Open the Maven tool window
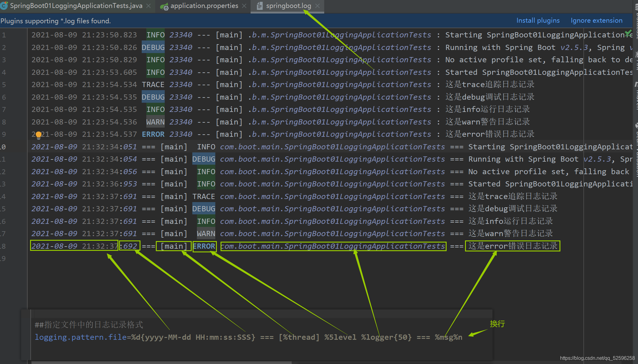This screenshot has height=364, width=638. point(636,95)
